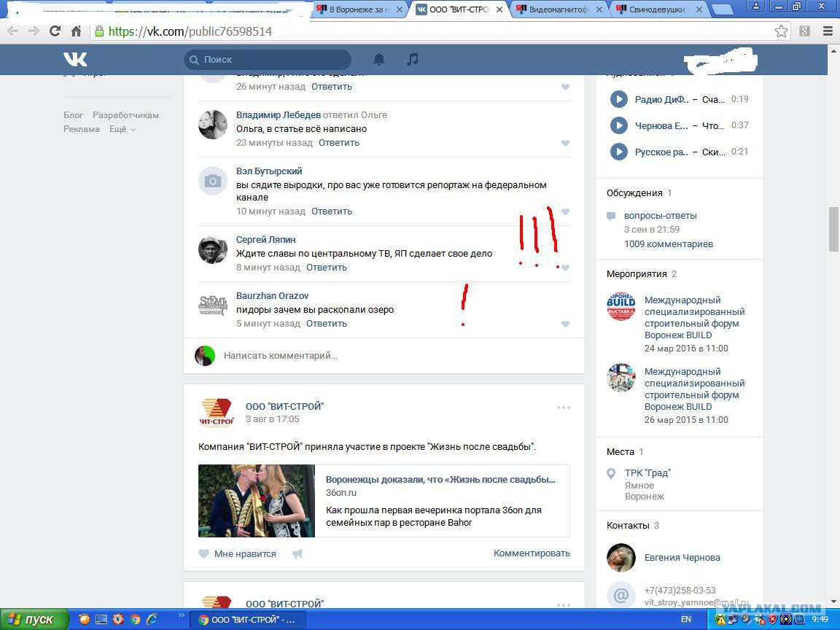The image size is (840, 630).
Task: Open the Реклама link
Action: point(82,129)
